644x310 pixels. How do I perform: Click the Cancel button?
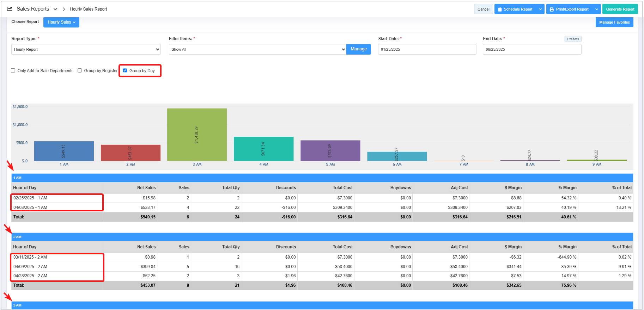click(483, 9)
